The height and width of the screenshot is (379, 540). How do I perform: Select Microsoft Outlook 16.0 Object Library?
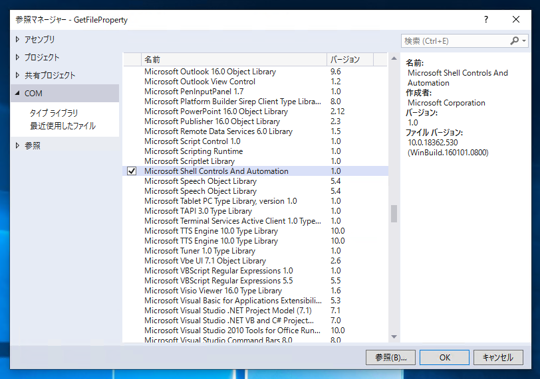(255, 72)
